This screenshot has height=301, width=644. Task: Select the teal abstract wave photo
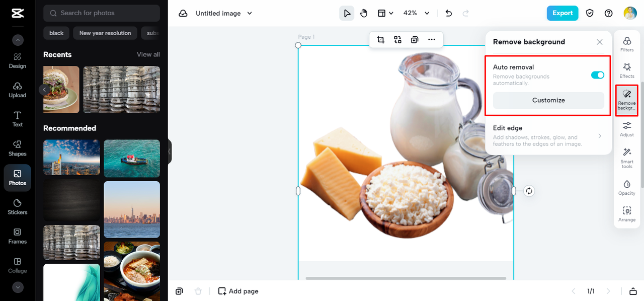71,282
